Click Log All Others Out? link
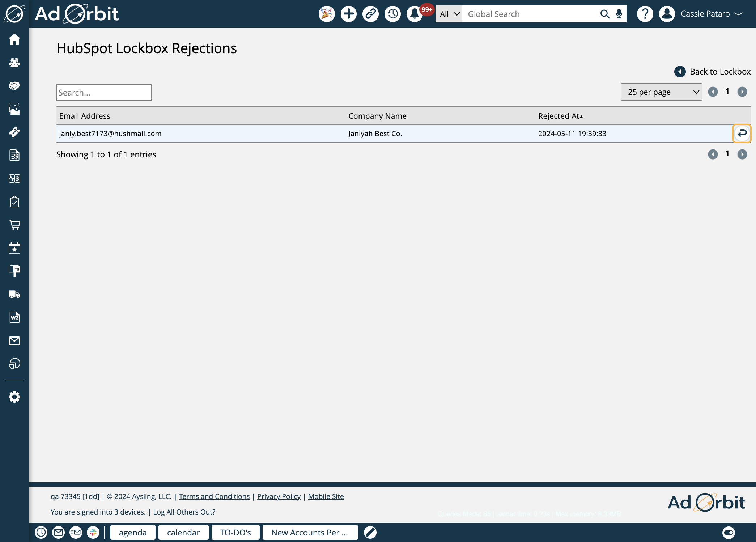 click(184, 512)
